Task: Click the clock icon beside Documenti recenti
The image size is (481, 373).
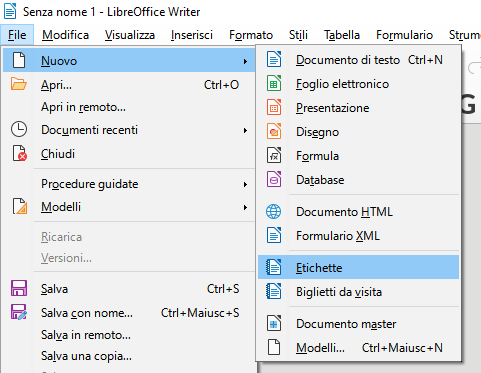Action: [x=19, y=129]
